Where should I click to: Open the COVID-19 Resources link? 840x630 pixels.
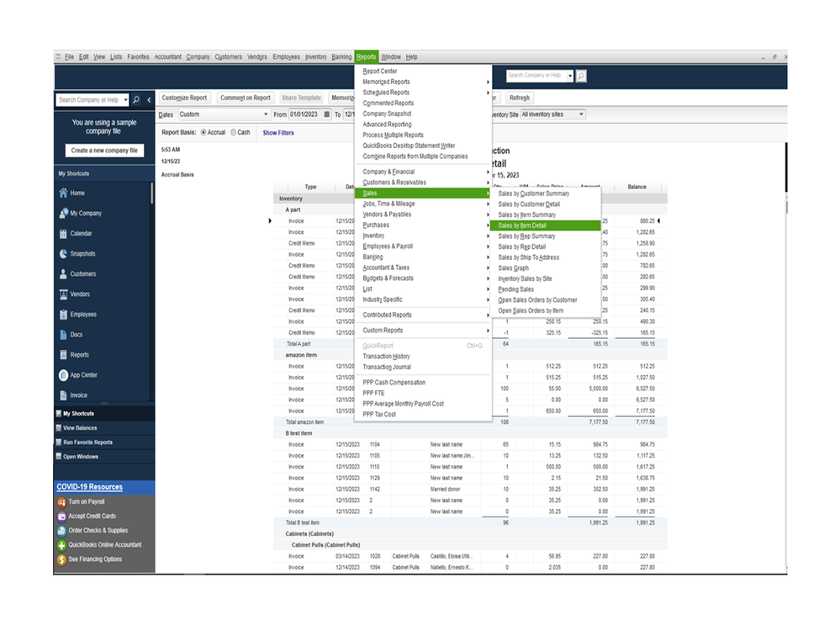[89, 487]
